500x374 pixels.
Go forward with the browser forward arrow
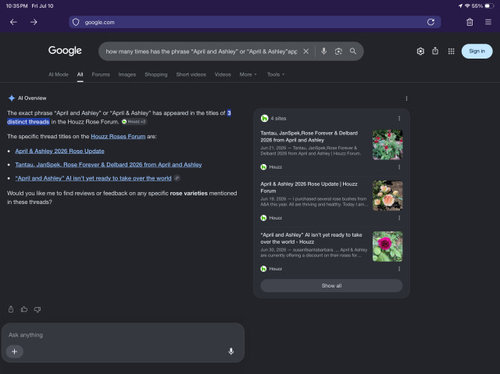34,22
